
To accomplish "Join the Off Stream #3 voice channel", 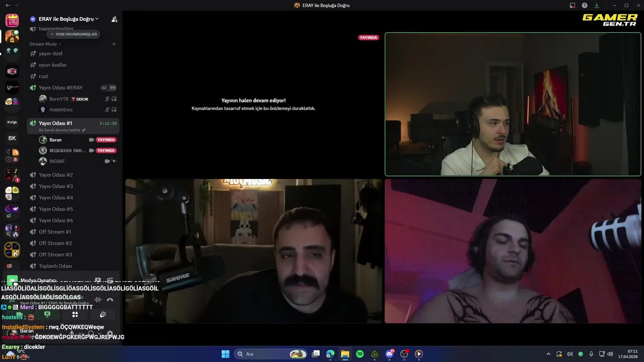I will click(73, 254).
